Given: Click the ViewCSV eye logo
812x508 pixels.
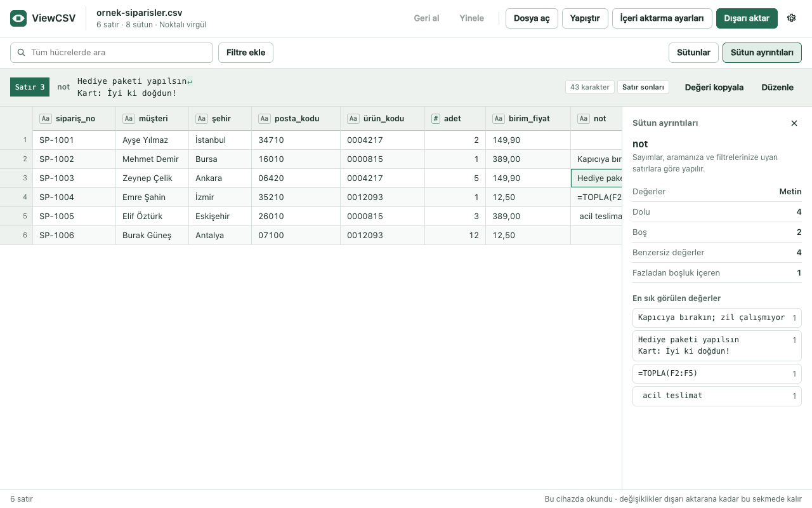Looking at the screenshot, I should coord(18,18).
